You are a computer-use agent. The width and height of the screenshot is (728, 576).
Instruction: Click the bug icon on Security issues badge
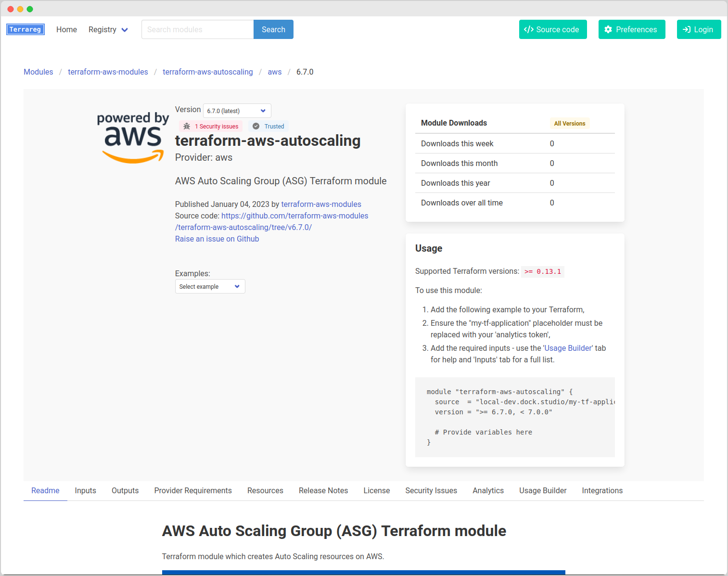[x=187, y=126]
